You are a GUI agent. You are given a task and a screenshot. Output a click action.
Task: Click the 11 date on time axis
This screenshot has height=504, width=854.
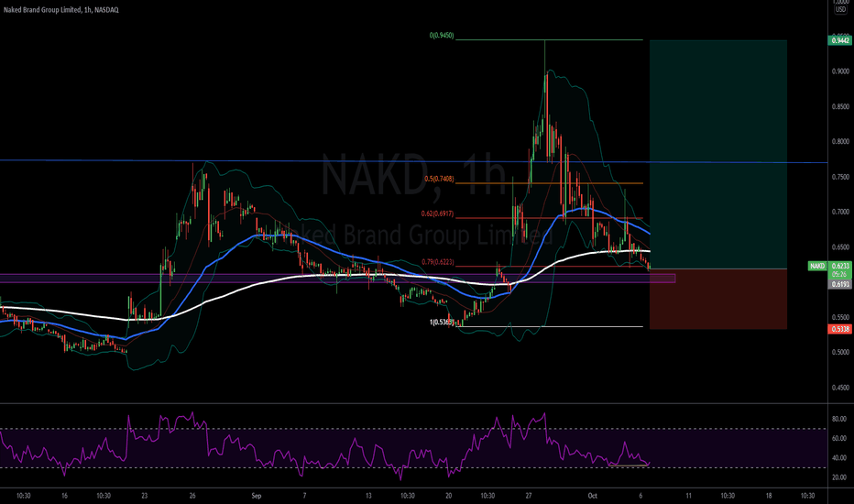[688, 496]
